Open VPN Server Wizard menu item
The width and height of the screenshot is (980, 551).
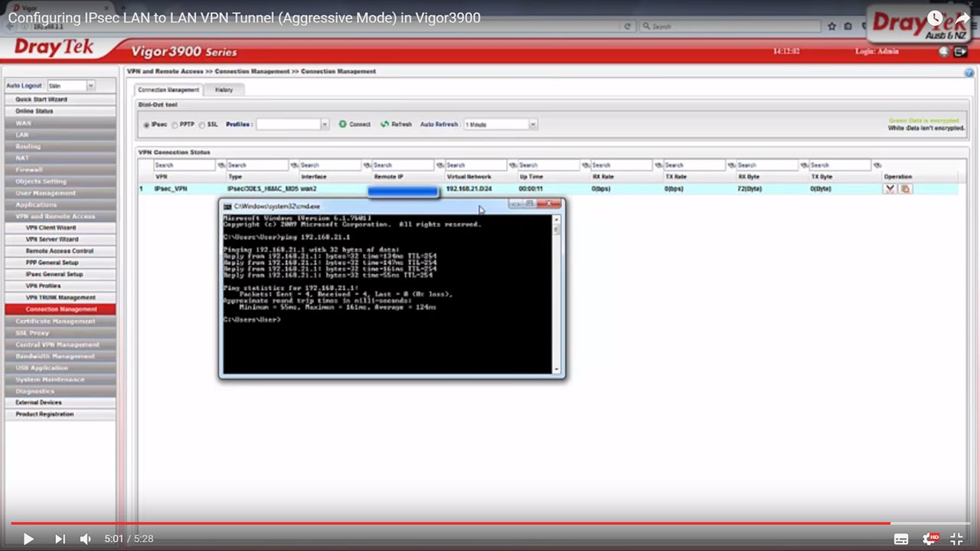(60, 240)
